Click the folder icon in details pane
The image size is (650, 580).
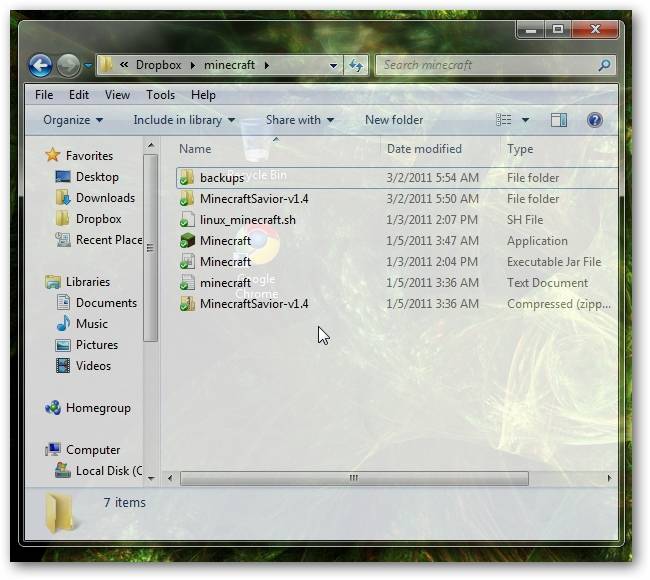coord(61,512)
